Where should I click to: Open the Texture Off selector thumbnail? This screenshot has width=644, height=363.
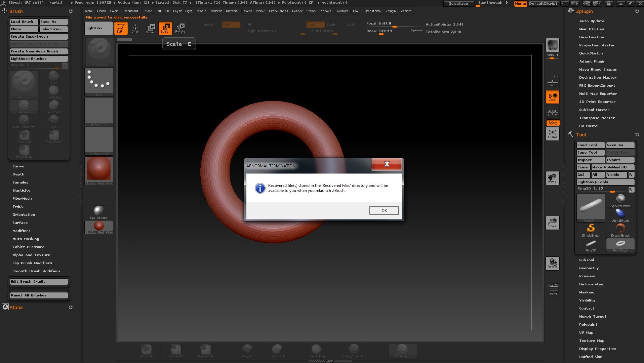99,141
